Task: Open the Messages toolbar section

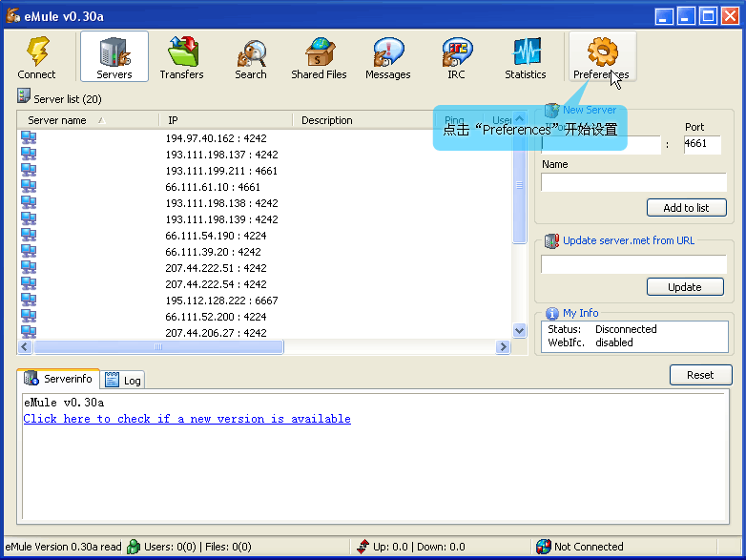Action: (x=387, y=56)
